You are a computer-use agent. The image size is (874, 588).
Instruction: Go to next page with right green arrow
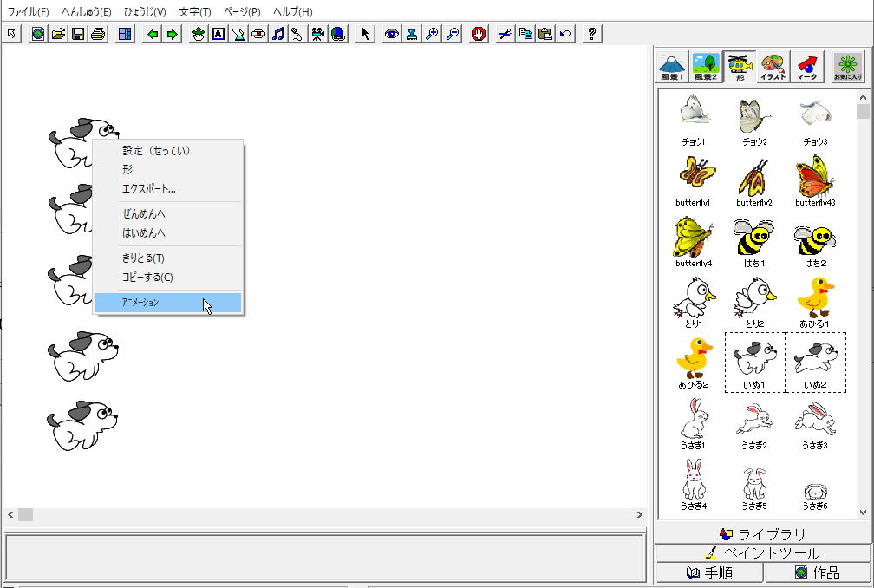click(x=173, y=34)
